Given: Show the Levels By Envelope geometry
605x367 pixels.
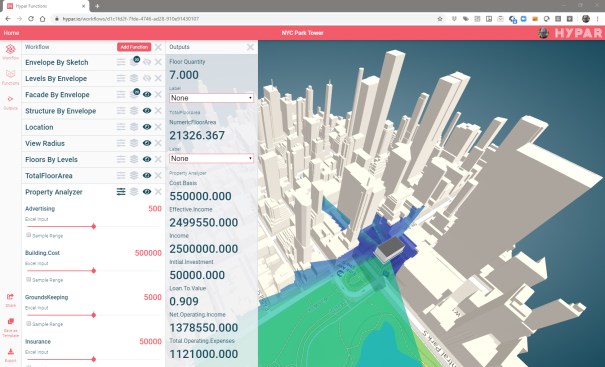Looking at the screenshot, I should coord(147,78).
